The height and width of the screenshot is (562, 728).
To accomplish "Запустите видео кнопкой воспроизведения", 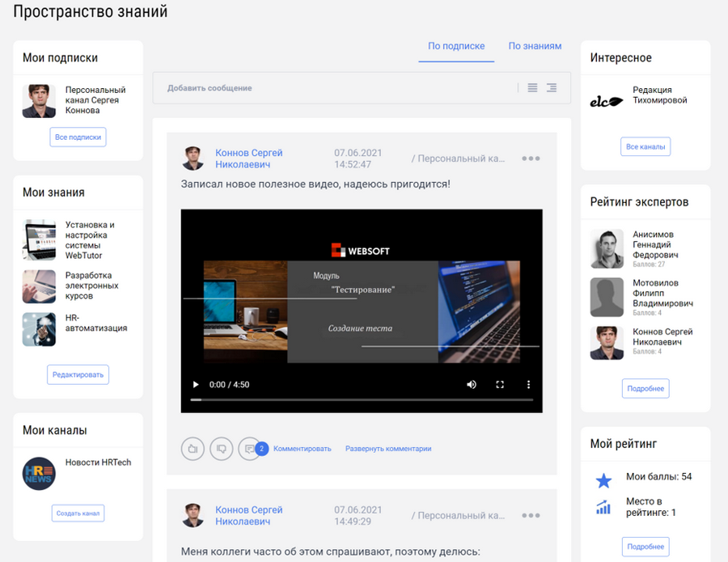I will coord(195,385).
